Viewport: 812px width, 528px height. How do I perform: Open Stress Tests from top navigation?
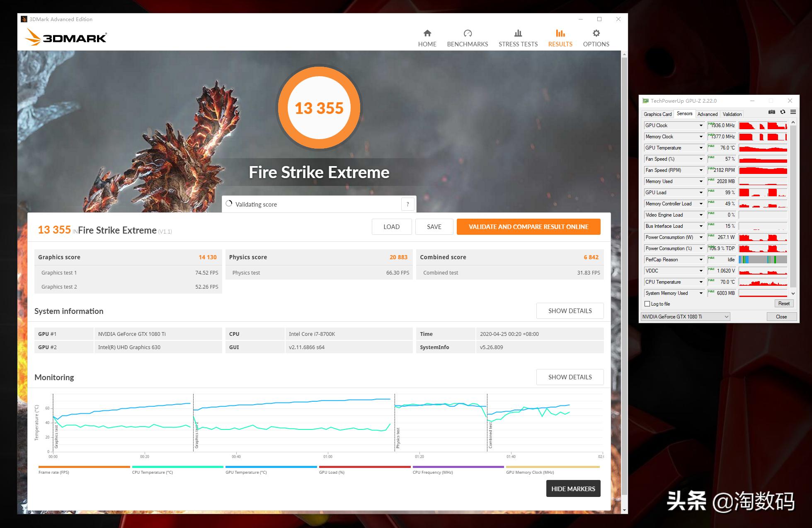[x=518, y=39]
